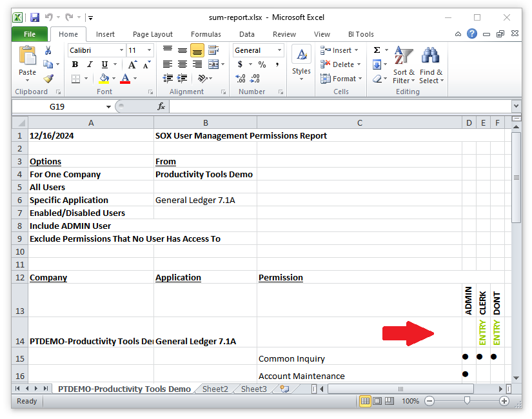Screen dimensions: 532x419
Task: Switch to the Insert ribbon tab
Action: click(105, 34)
